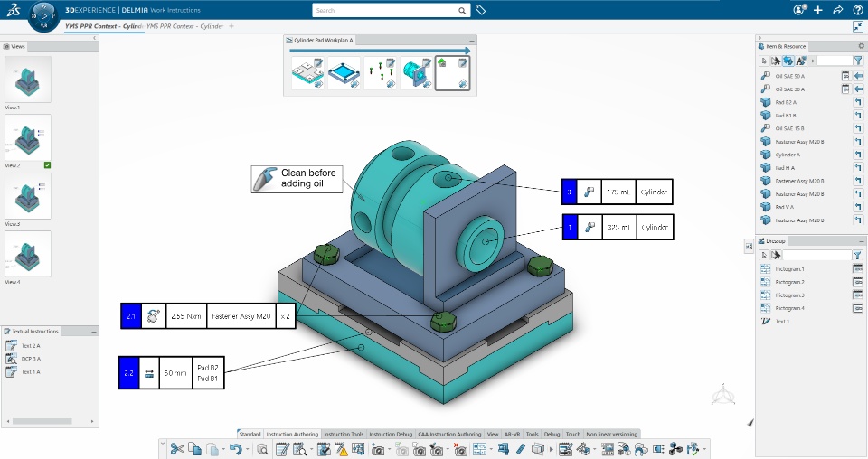Click the filter funnel in Item & Resource
This screenshot has height=459, width=868.
(x=858, y=61)
